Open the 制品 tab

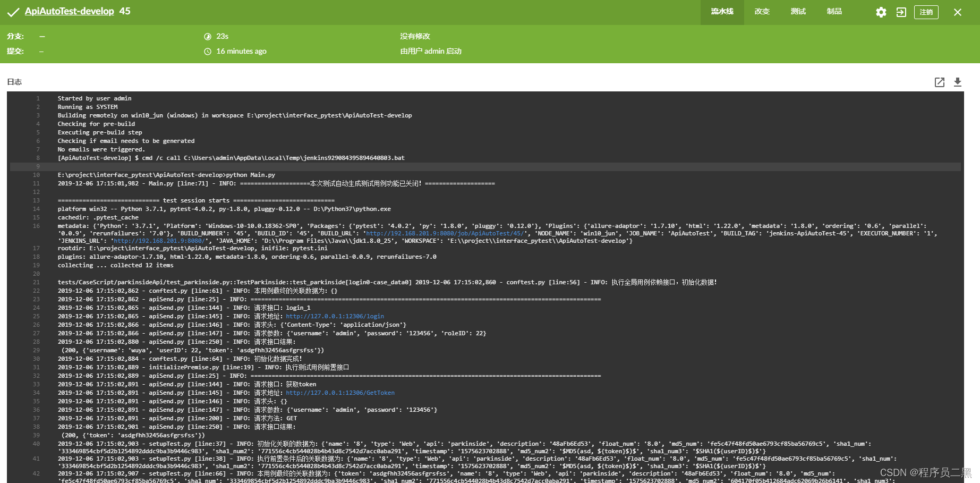[834, 12]
